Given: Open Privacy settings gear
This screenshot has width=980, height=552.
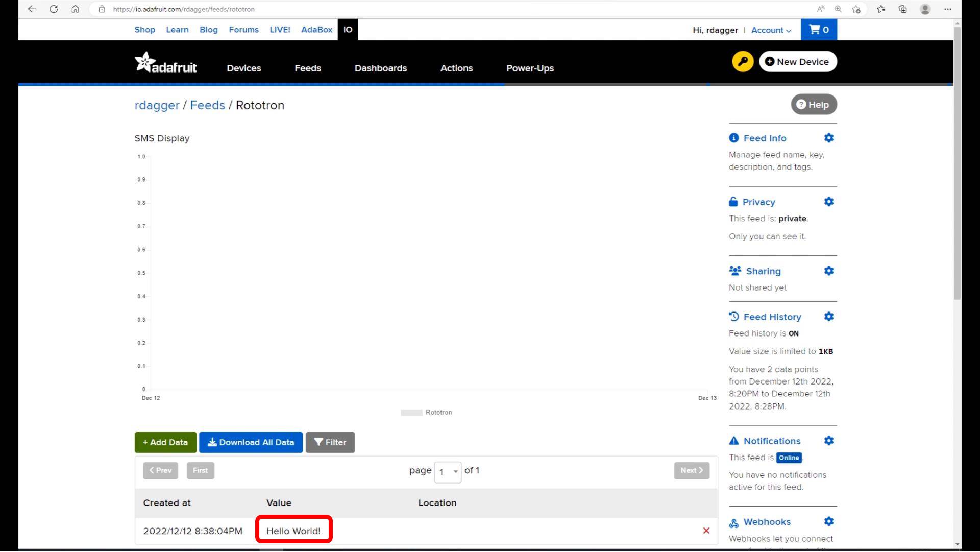Looking at the screenshot, I should (x=829, y=202).
